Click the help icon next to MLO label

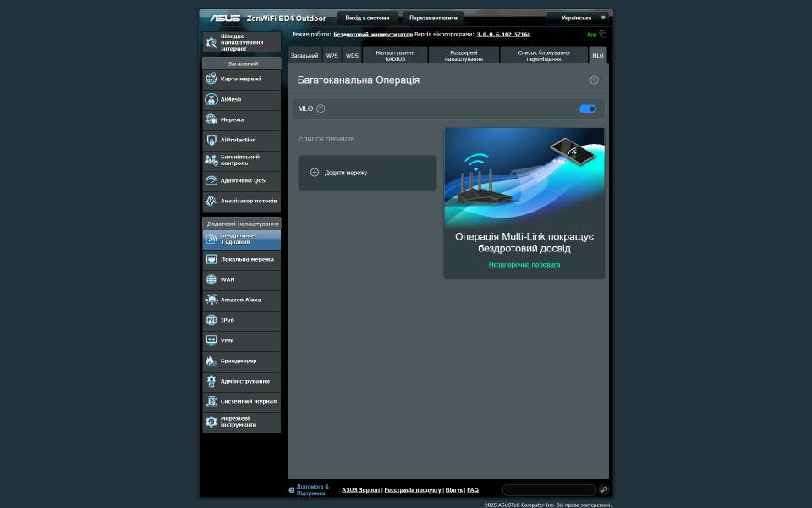point(321,108)
